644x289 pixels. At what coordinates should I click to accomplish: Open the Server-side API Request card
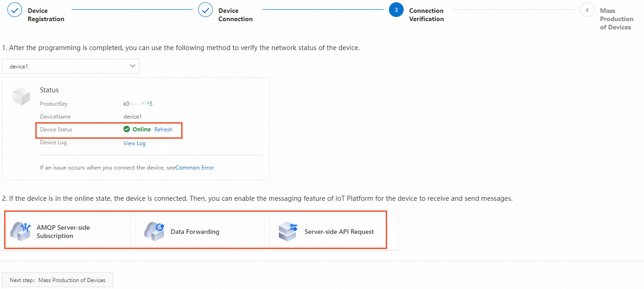(x=339, y=232)
